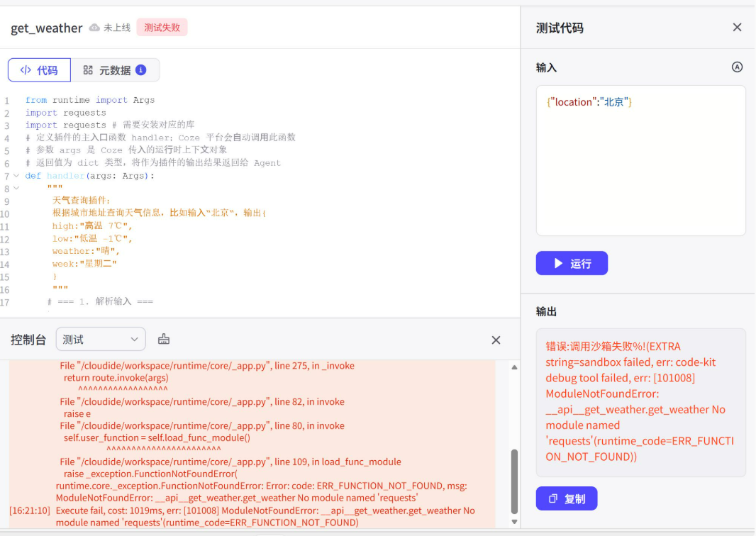The width and height of the screenshot is (756, 536).
Task: Run the test with 运行 button
Action: (x=572, y=263)
